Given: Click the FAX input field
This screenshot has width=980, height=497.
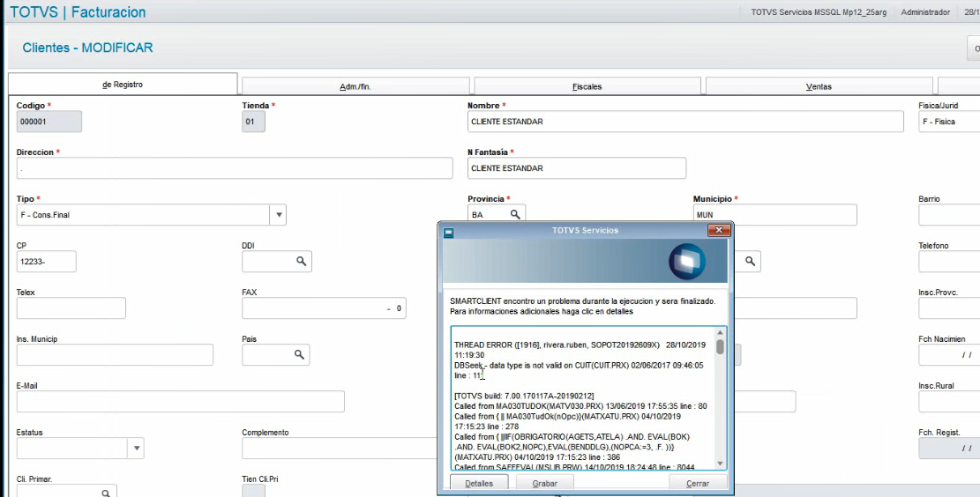Looking at the screenshot, I should 324,308.
